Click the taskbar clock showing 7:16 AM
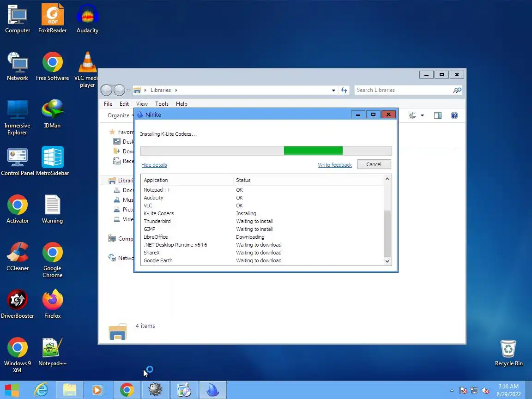 (x=508, y=390)
